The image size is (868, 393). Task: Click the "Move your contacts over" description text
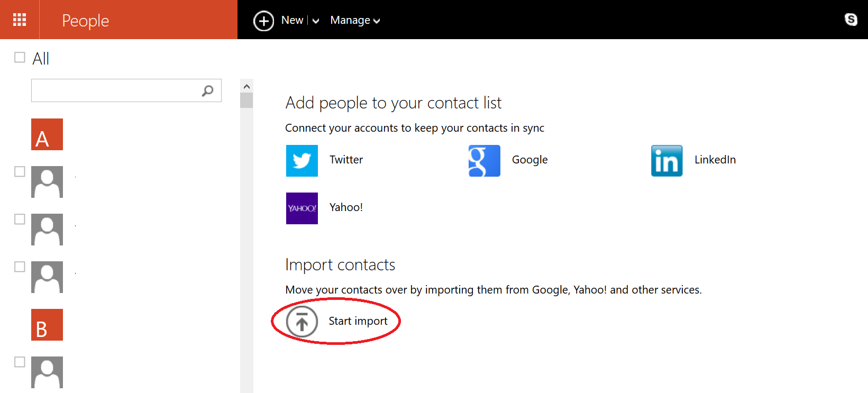(x=494, y=290)
